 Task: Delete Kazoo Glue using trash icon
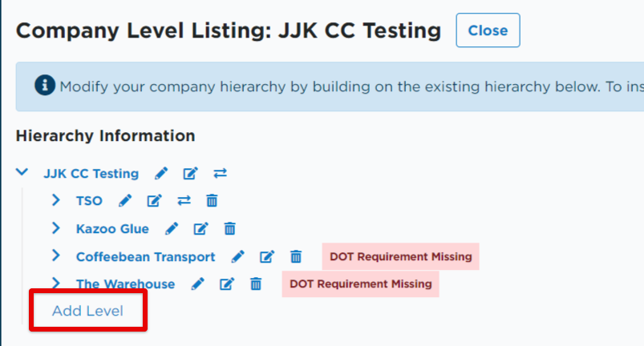coord(229,229)
